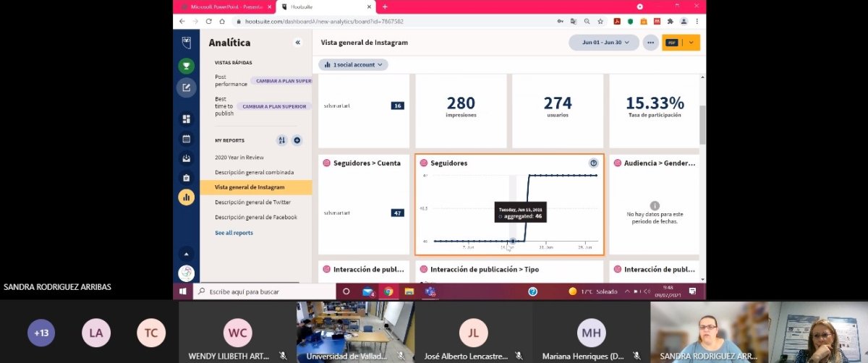Select the Universidad de Valladolid video tile
Image resolution: width=868 pixels, height=363 pixels.
point(355,332)
